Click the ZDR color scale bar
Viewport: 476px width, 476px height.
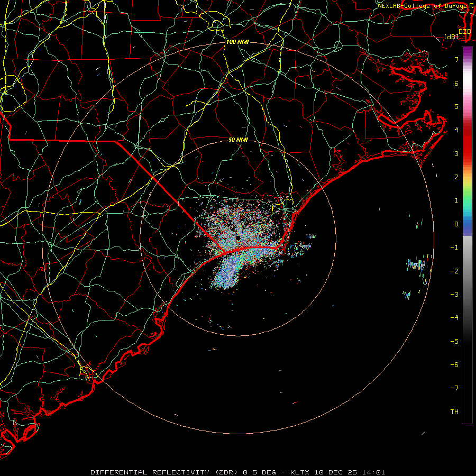467,235
